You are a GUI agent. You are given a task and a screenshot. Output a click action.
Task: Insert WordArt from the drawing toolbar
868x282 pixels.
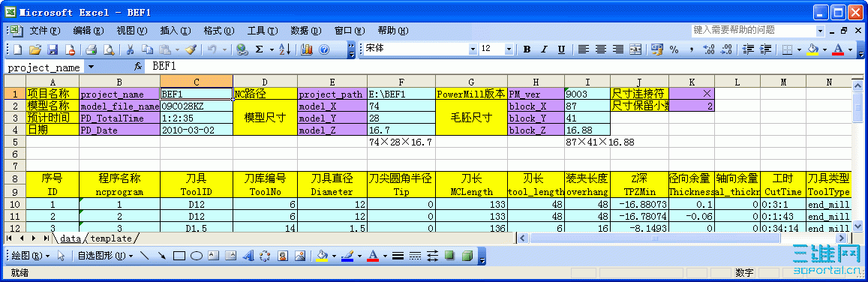click(x=248, y=256)
